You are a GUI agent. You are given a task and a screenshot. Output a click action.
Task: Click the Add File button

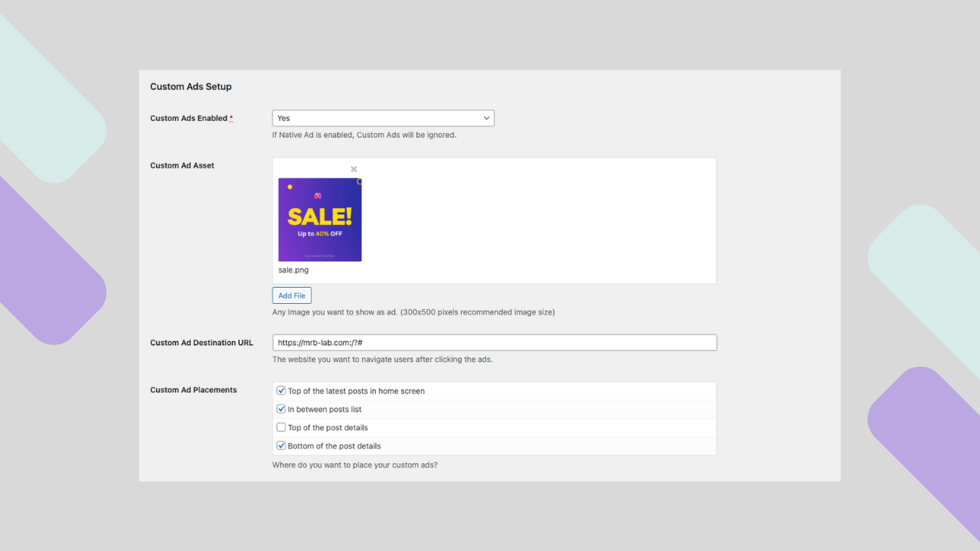pyautogui.click(x=292, y=295)
